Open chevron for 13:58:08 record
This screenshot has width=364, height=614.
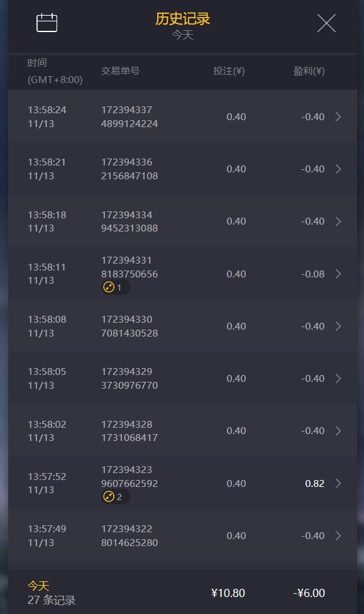tap(338, 326)
